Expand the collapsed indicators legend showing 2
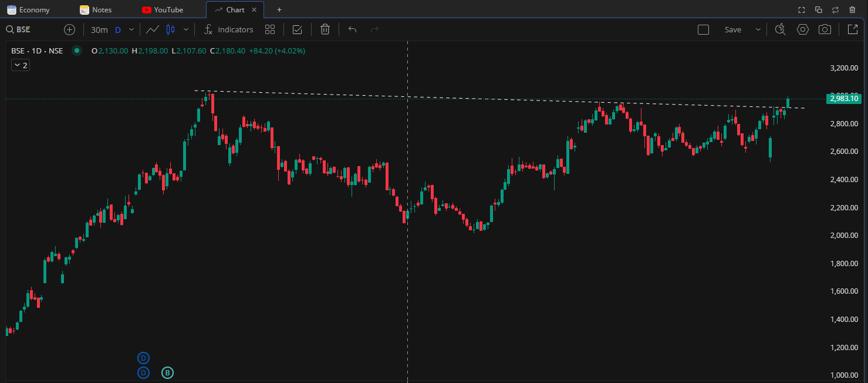Screen dimensions: 868x383 click(21, 65)
